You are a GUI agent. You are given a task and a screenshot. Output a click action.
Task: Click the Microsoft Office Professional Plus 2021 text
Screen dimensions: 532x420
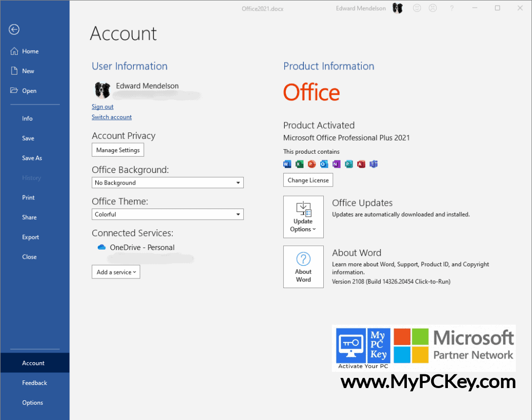click(347, 137)
